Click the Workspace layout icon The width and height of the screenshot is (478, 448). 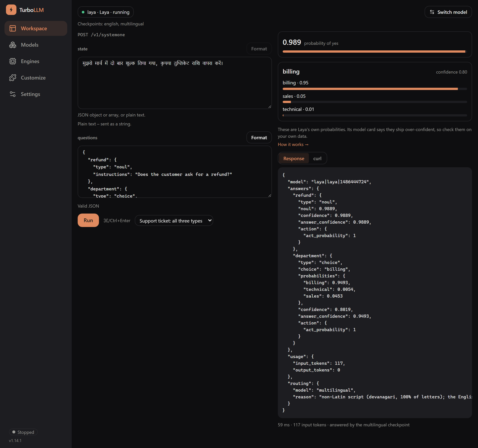pyautogui.click(x=13, y=28)
